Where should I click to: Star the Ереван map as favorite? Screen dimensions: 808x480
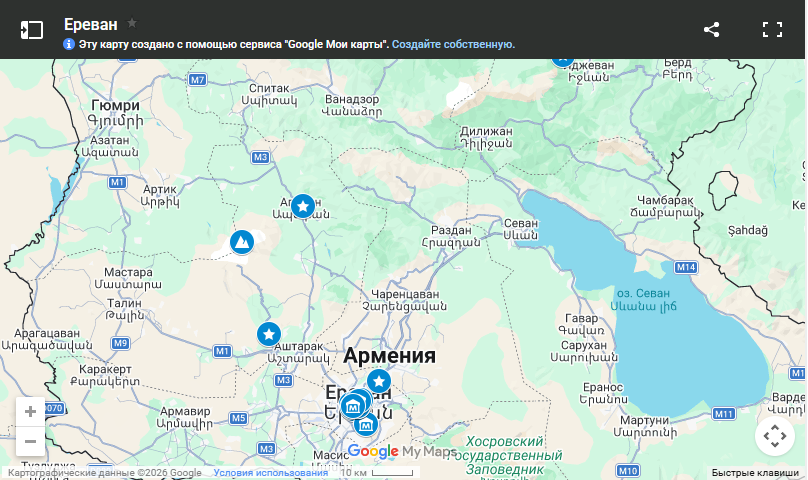tap(132, 23)
